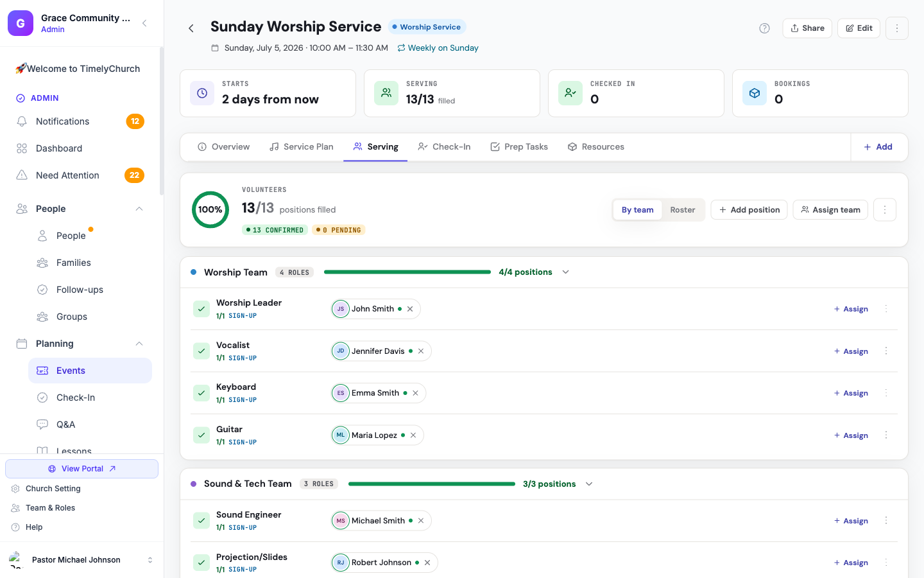Switch the view to By team
Viewport: 924px width, 578px height.
click(x=637, y=210)
